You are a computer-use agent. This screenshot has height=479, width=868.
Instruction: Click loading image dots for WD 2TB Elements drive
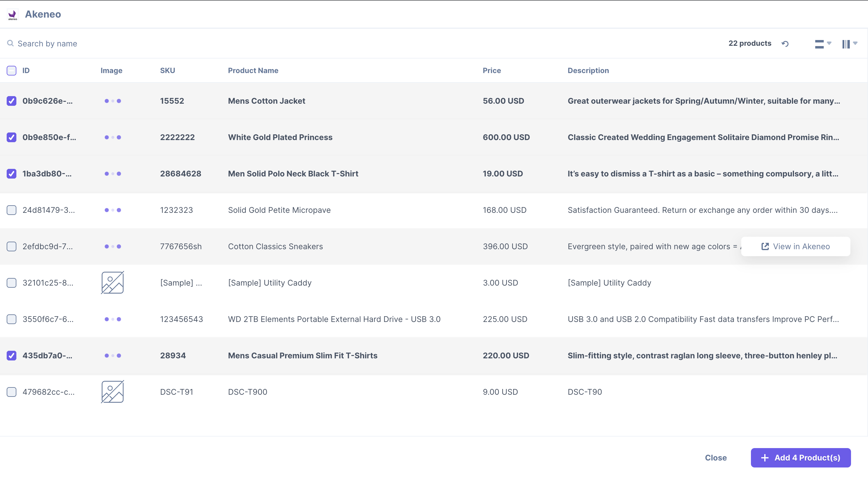pyautogui.click(x=113, y=319)
